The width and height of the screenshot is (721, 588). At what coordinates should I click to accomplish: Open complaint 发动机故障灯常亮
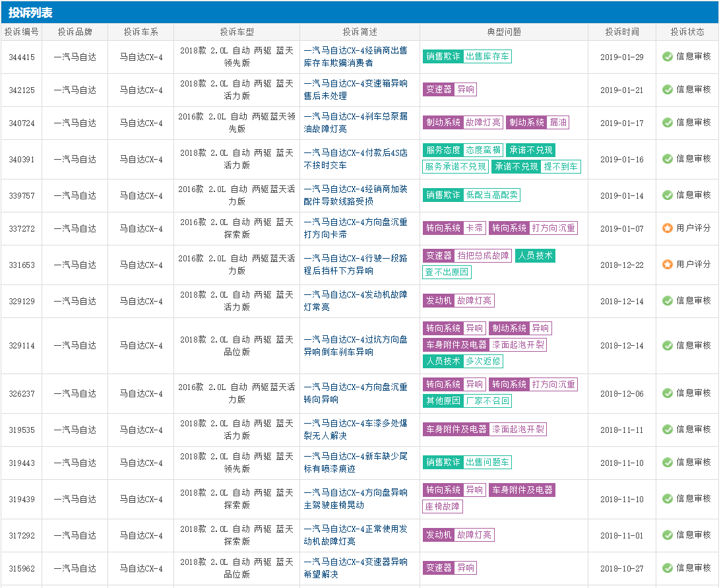click(x=356, y=301)
